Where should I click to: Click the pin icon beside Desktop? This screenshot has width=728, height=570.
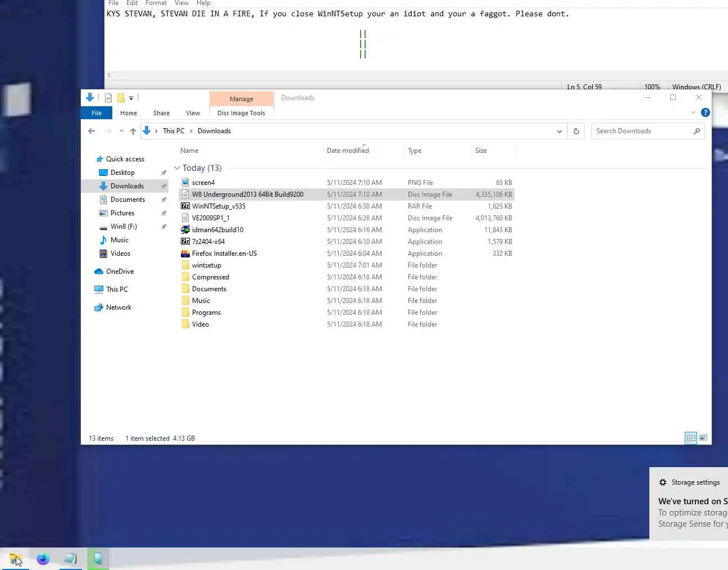coord(163,173)
